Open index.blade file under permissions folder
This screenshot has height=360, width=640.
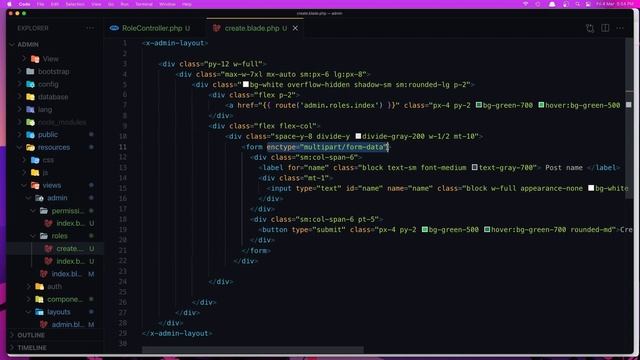click(70, 223)
